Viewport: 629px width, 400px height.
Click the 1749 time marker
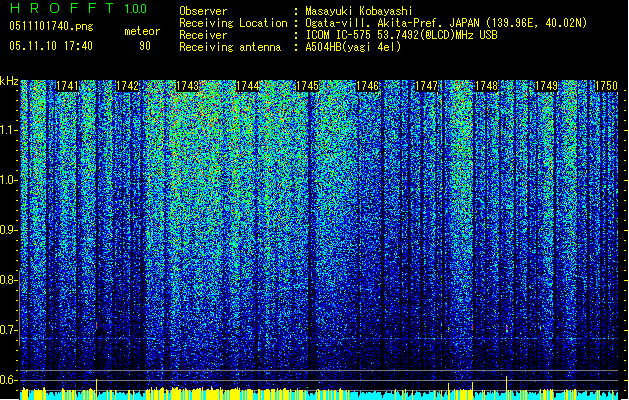(x=546, y=86)
